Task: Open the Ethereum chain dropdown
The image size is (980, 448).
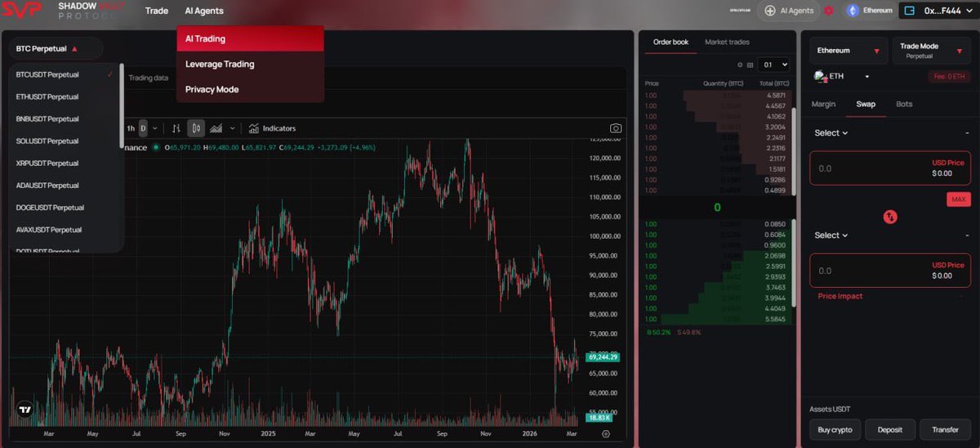Action: coord(849,51)
